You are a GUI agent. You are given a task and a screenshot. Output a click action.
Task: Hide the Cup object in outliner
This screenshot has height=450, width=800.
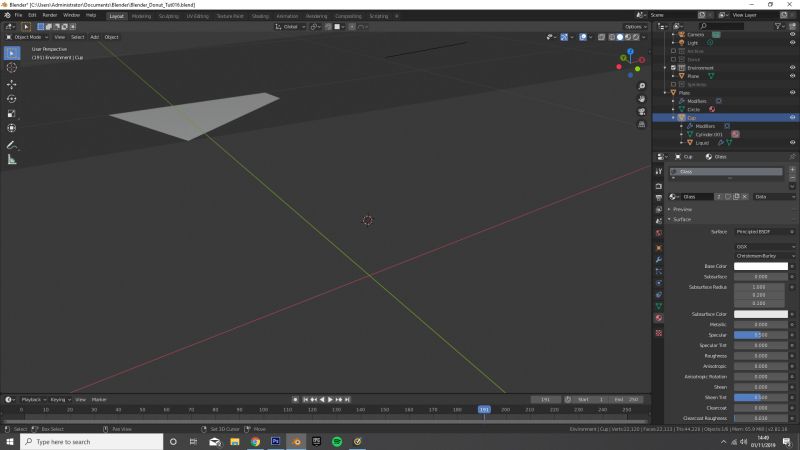tap(792, 117)
